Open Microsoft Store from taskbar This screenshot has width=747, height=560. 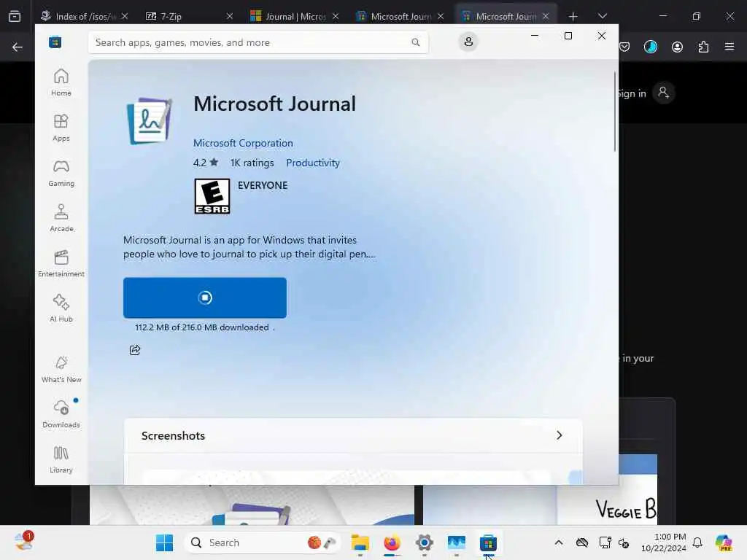click(x=488, y=542)
